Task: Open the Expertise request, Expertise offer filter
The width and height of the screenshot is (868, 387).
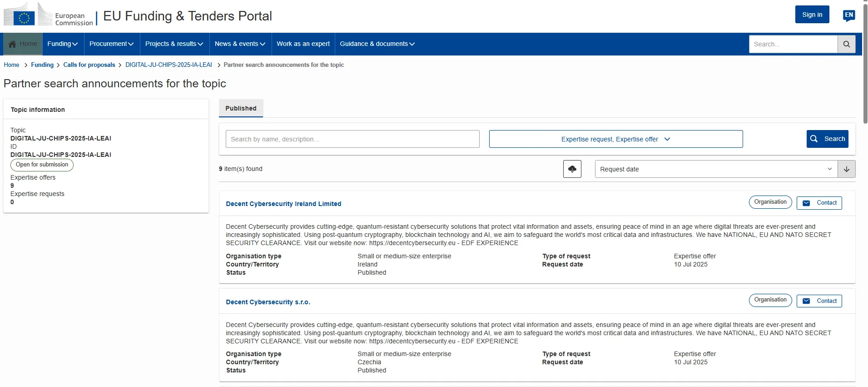Action: (x=616, y=139)
